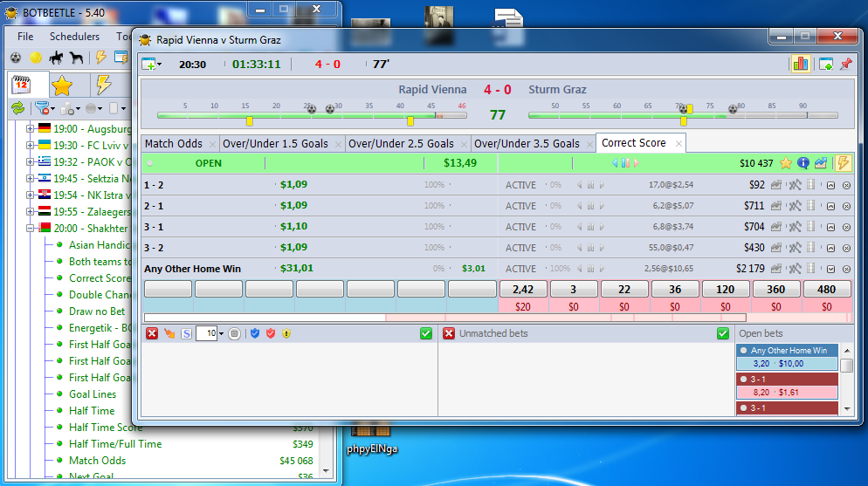868x486 pixels.
Task: Click the add market dropdown icon
Action: pyautogui.click(x=152, y=65)
